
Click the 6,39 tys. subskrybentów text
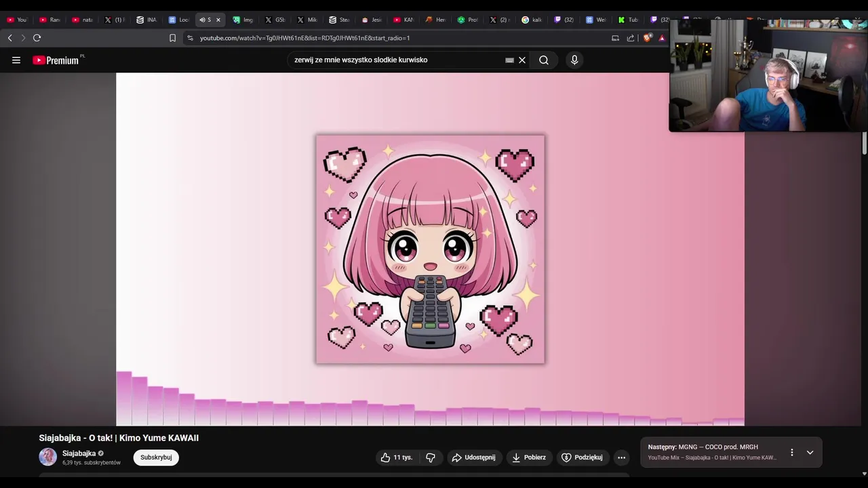coord(92,463)
